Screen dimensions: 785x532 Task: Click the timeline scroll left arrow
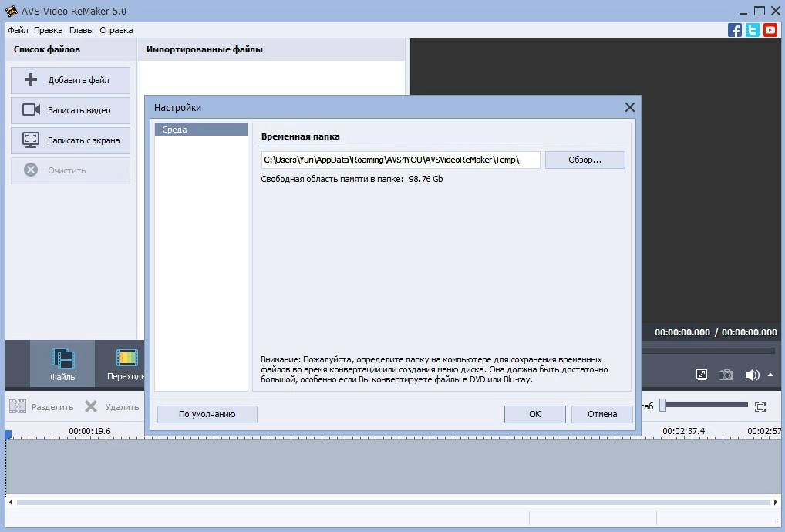(11, 502)
